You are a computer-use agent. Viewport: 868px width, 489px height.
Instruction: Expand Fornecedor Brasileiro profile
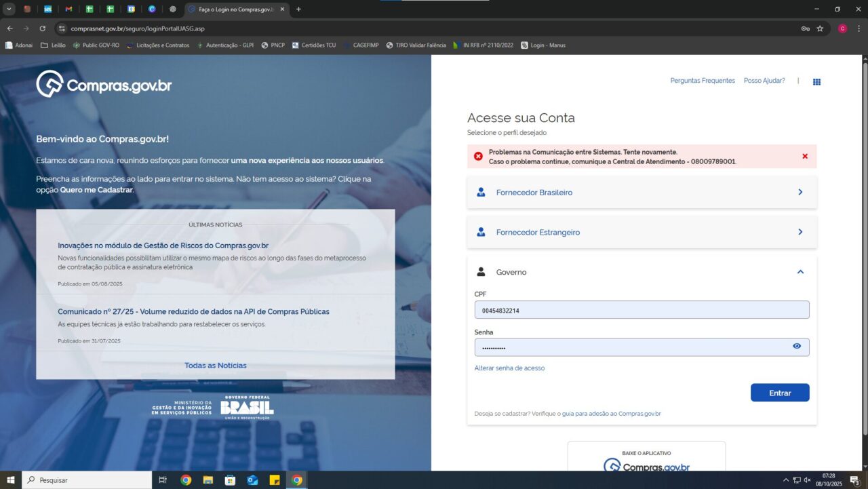tap(642, 193)
